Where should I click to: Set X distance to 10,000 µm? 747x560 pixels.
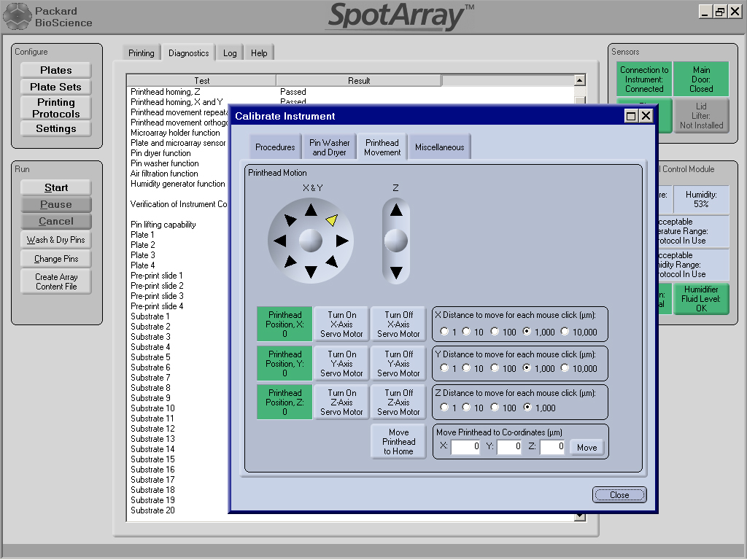click(565, 332)
